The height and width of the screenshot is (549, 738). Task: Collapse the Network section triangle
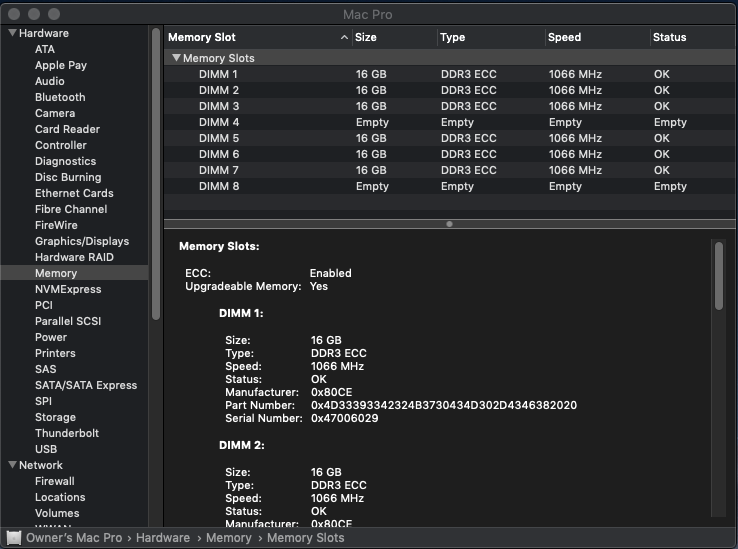pos(13,465)
